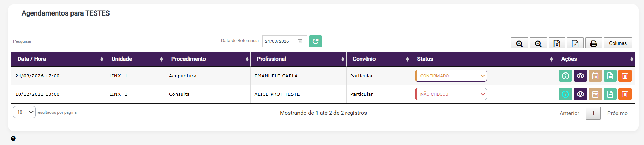Reschedule Acupuntura appointment via calendar icon
The image size is (644, 145).
[595, 76]
